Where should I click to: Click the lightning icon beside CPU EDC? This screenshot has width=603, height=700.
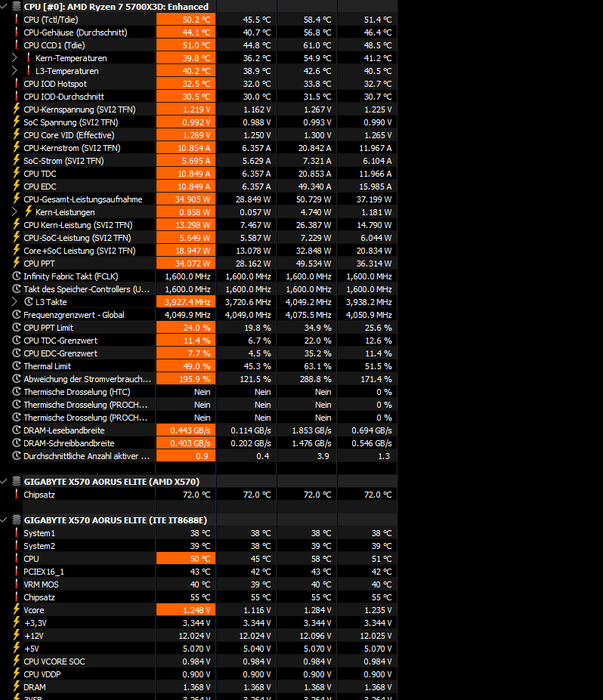click(x=17, y=187)
